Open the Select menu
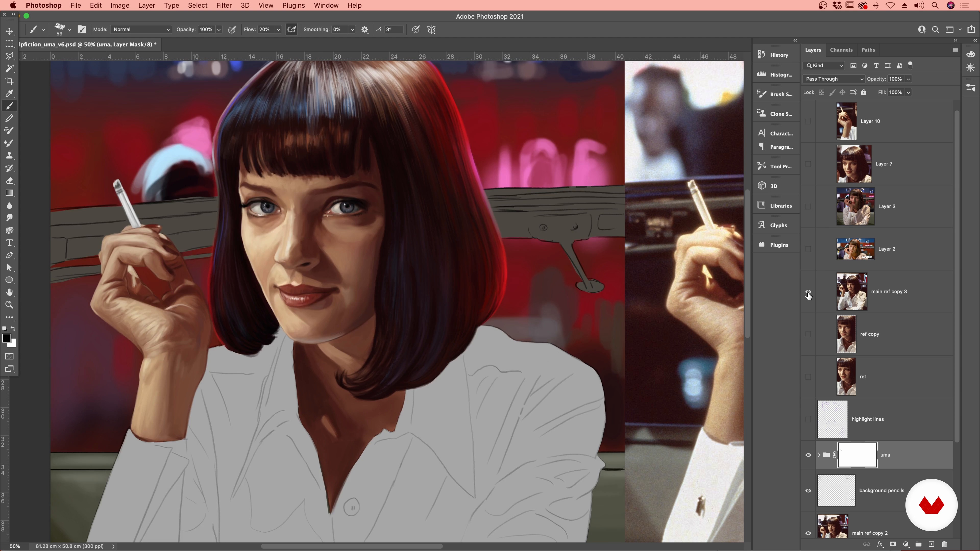 point(198,5)
